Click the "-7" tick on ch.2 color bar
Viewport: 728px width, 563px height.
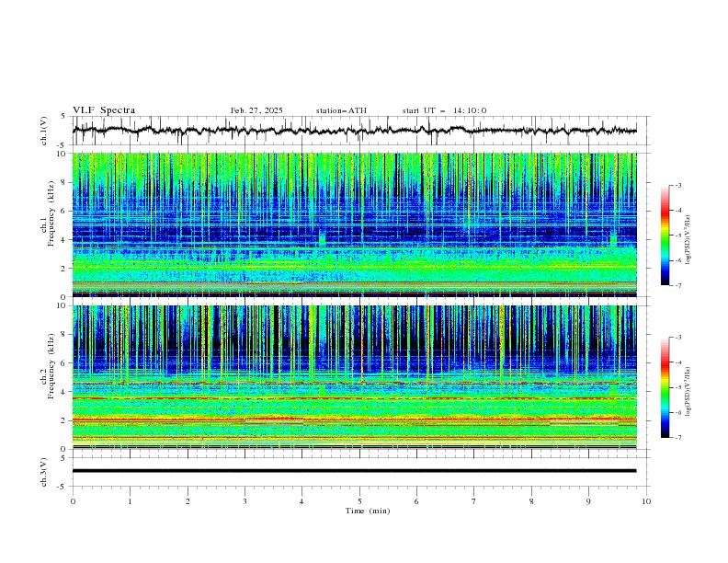pyautogui.click(x=677, y=438)
